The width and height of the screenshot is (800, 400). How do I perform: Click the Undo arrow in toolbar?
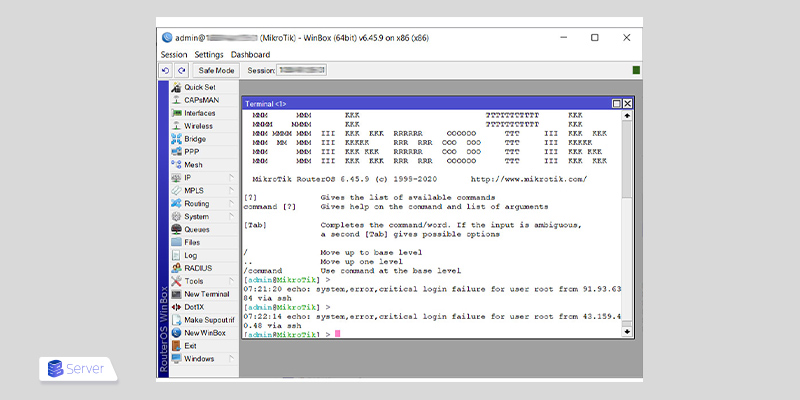[x=165, y=70]
